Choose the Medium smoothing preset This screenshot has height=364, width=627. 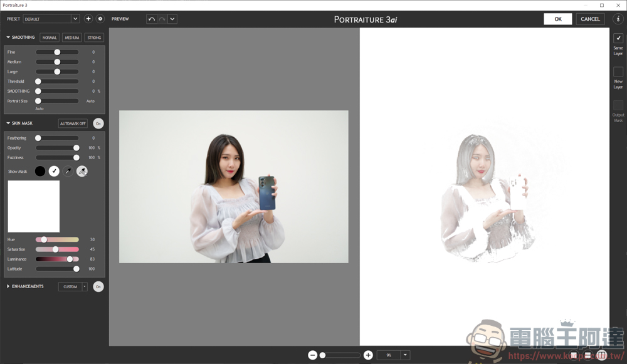tap(71, 38)
